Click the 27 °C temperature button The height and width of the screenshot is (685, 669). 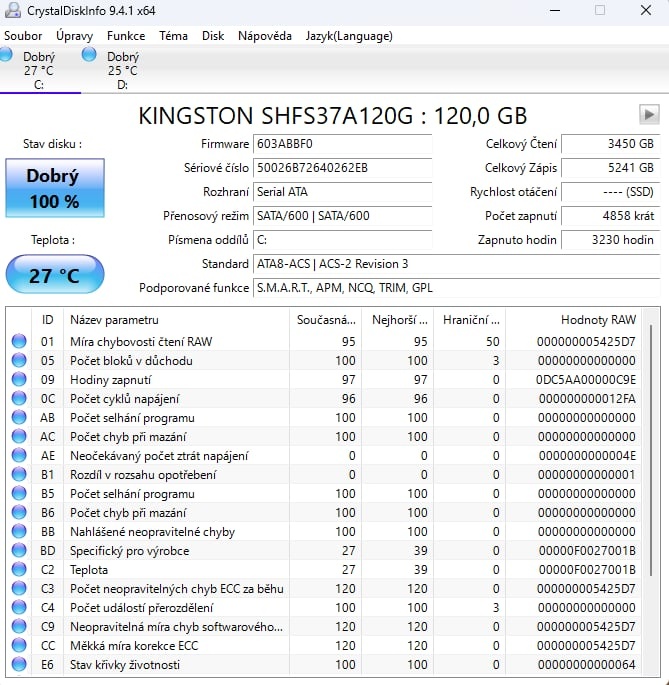pos(55,275)
